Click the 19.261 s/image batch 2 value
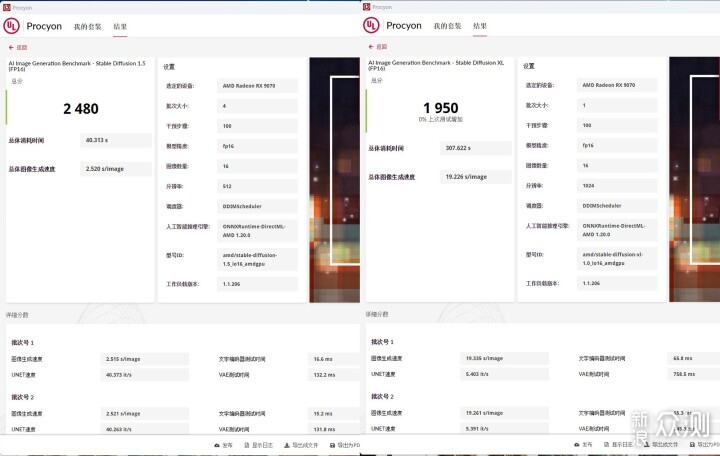Viewport: 720px width, 456px height. 504,413
